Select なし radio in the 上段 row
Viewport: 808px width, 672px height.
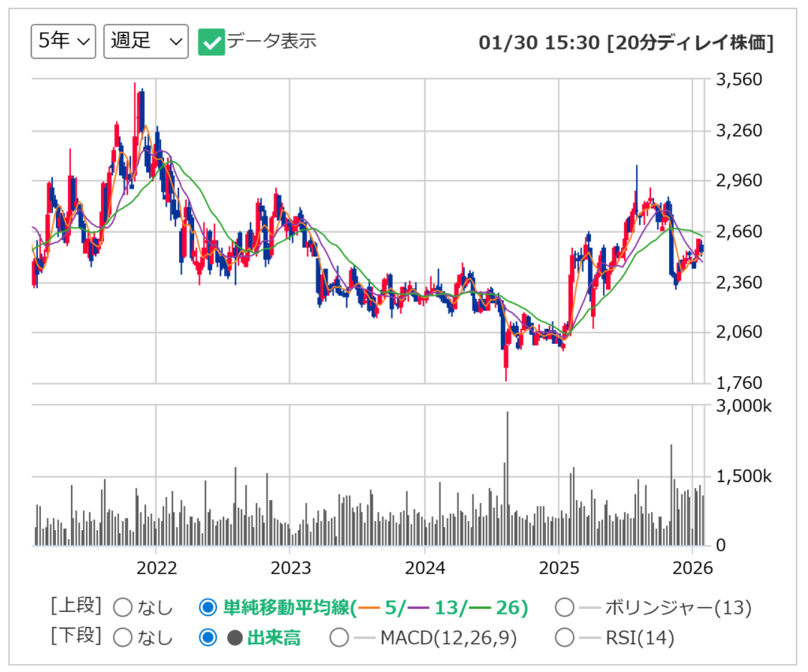pos(124,607)
